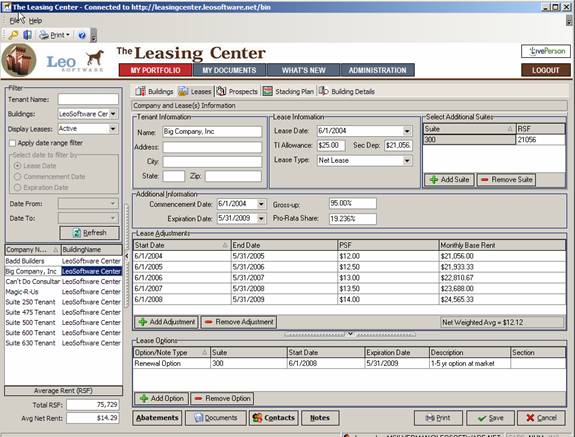Viewport: 575px width, 437px height.
Task: Expand the Lease Type dropdown
Action: (407, 161)
